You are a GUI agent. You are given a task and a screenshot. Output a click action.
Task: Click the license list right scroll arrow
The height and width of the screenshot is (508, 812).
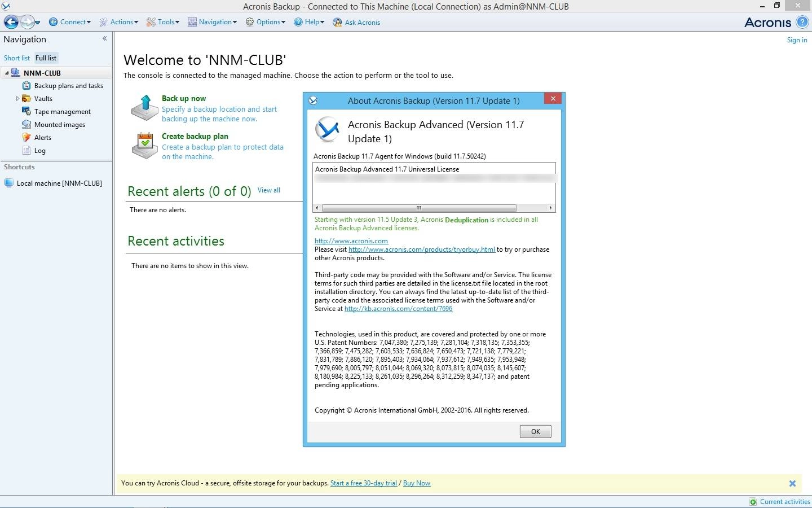point(551,208)
